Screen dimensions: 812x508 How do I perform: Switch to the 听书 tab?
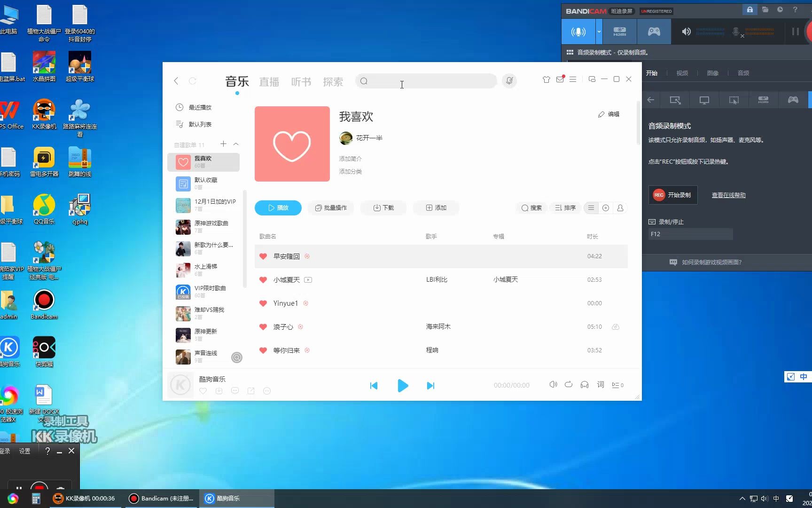pyautogui.click(x=301, y=82)
